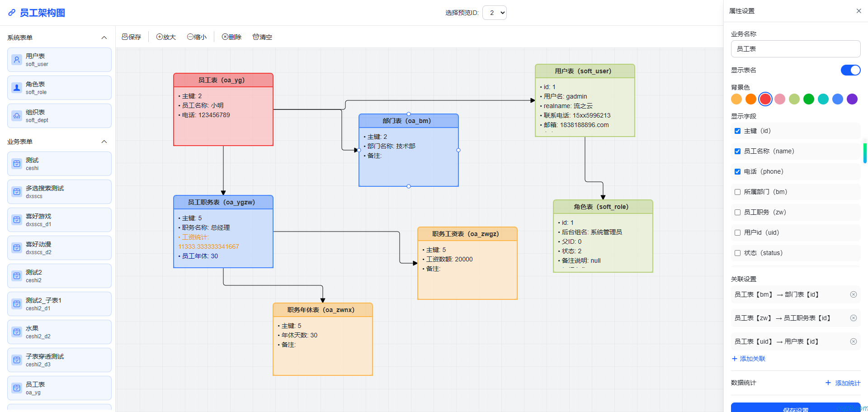Open the 选择预览ID dropdown
The image size is (868, 412).
[494, 13]
